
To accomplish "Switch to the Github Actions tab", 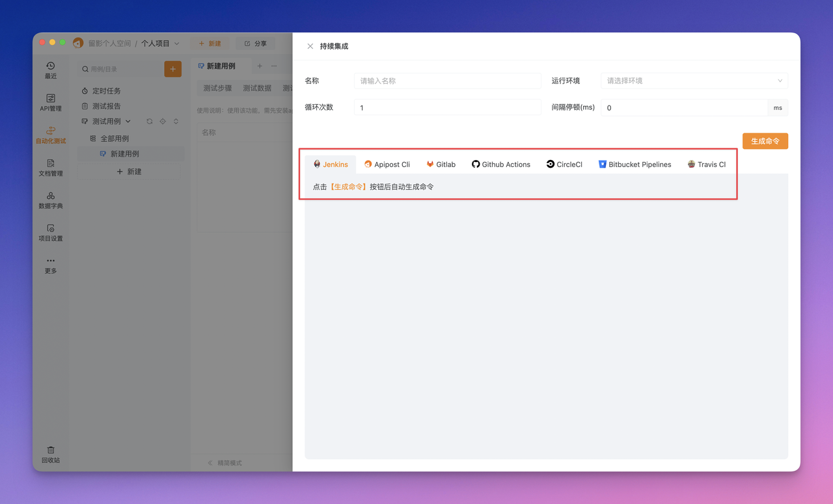I will coord(501,165).
